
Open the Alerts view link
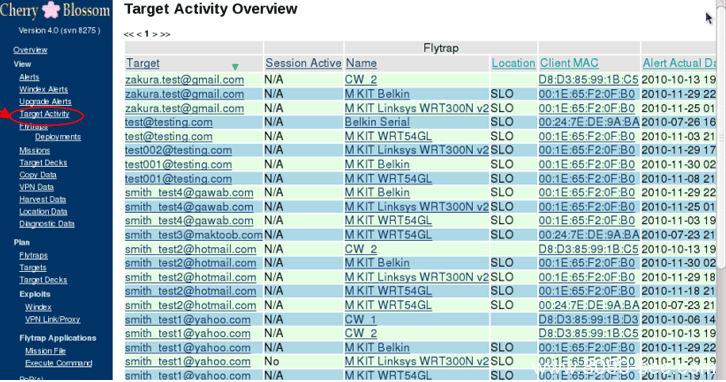(x=29, y=77)
